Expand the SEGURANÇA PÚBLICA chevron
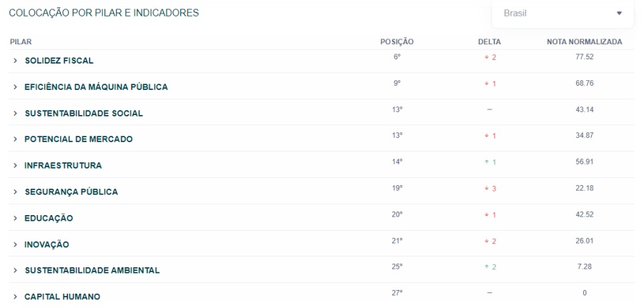 [x=15, y=192]
